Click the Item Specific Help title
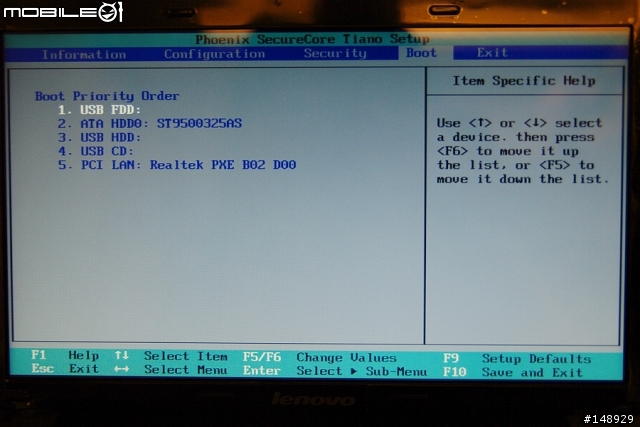 [524, 80]
